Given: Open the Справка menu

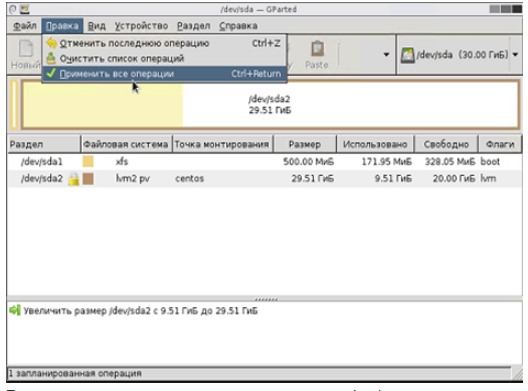Looking at the screenshot, I should pos(238,26).
